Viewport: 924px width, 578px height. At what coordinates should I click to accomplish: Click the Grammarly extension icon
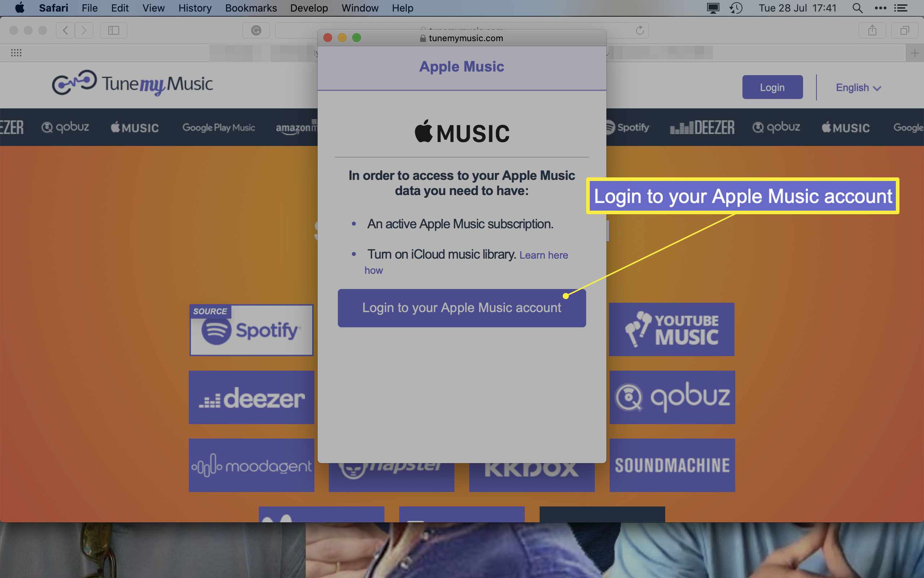point(256,30)
